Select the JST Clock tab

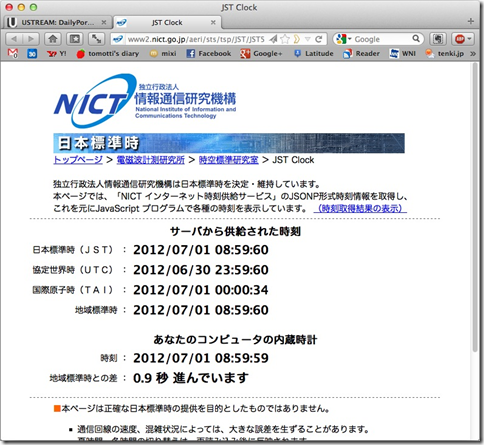tap(167, 23)
